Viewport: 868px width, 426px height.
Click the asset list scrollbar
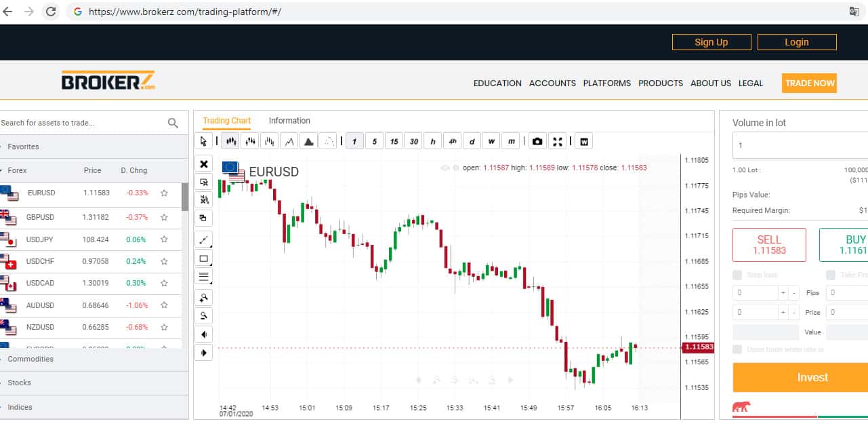tap(185, 197)
